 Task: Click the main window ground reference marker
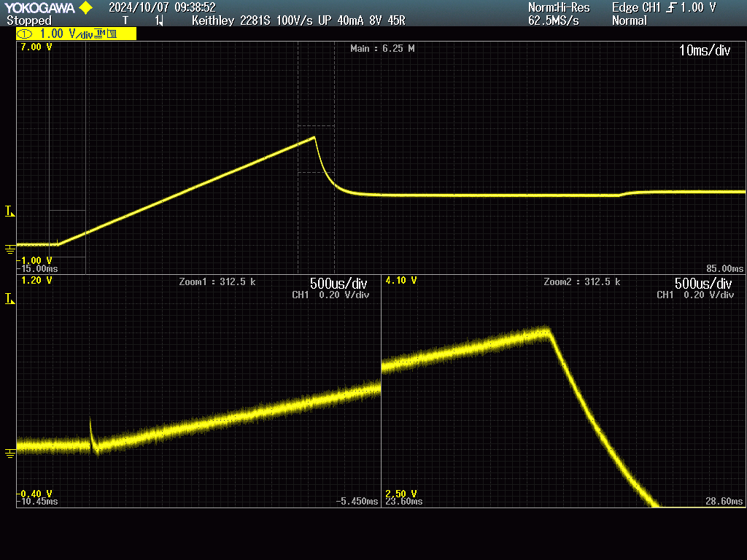[9, 250]
